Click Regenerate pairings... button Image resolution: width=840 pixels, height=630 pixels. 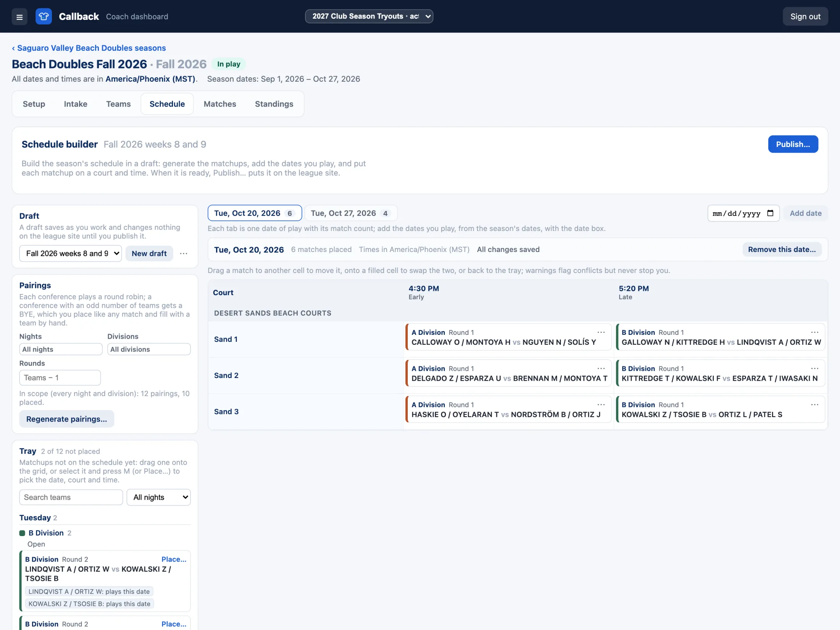tap(67, 419)
